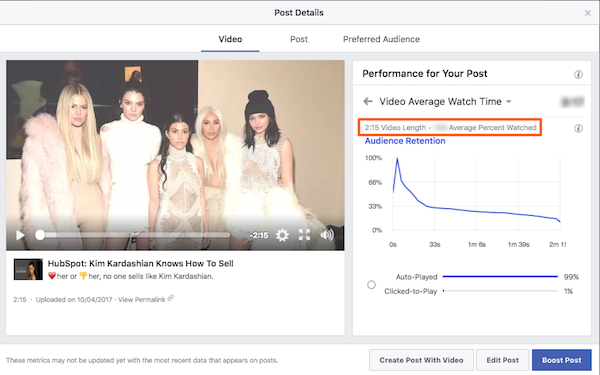Click the remaining time -2:15 label

pyautogui.click(x=259, y=235)
